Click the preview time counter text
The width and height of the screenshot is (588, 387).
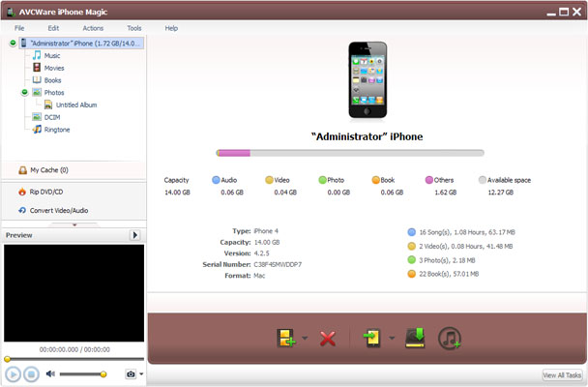pyautogui.click(x=74, y=350)
